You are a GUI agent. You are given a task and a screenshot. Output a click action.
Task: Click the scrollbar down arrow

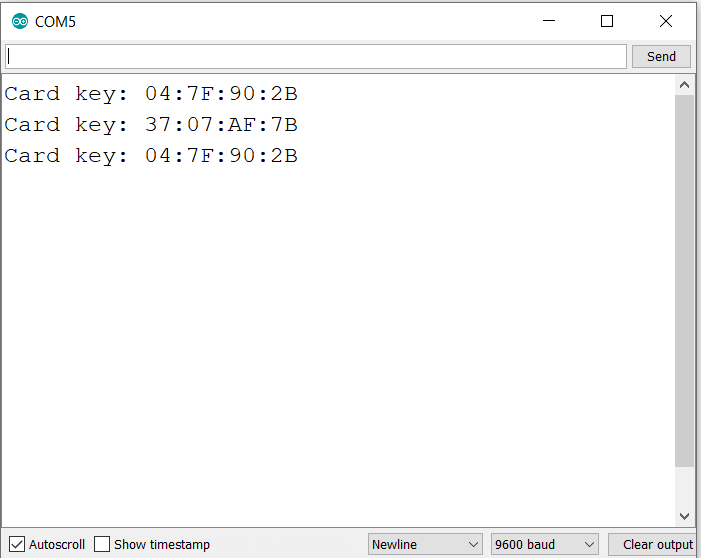pos(684,516)
